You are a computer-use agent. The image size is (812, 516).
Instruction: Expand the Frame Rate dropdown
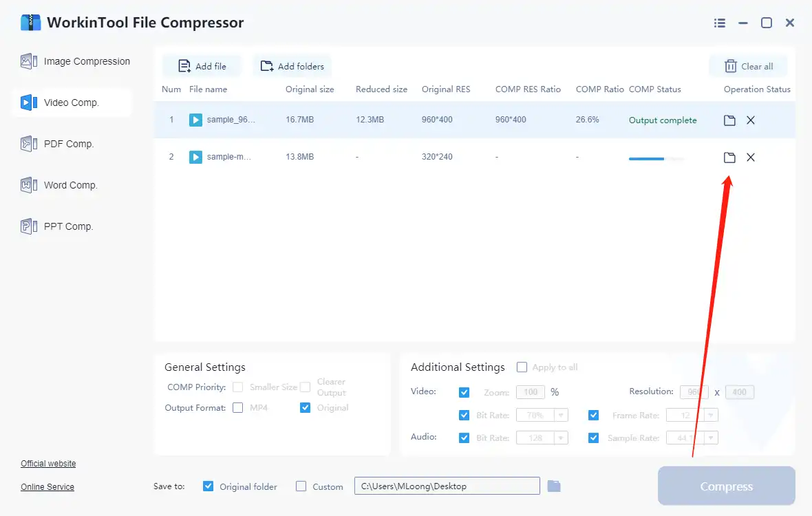tap(711, 415)
